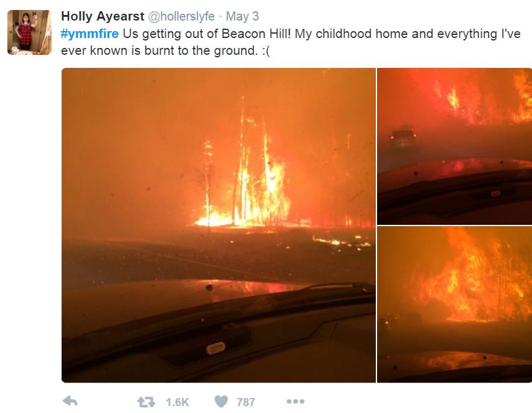View the 787 likes count

coord(246,402)
